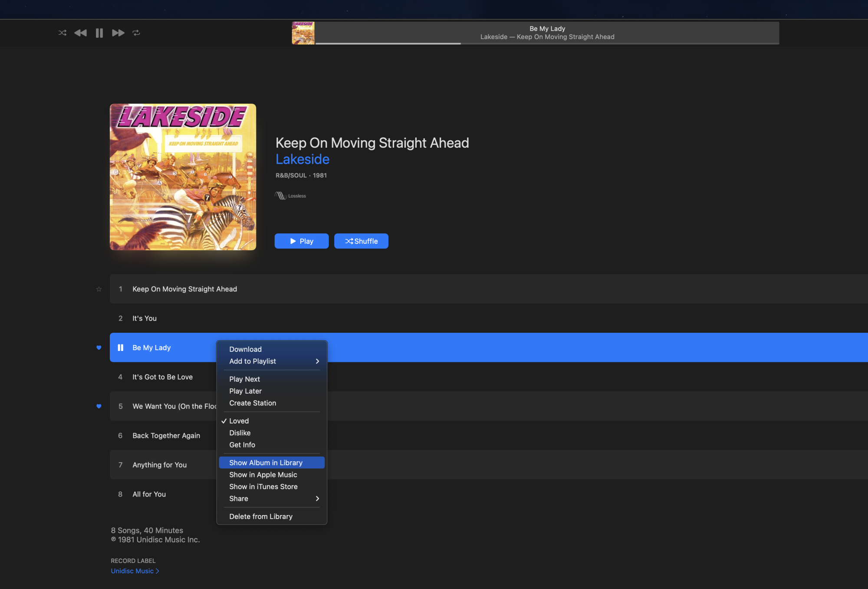Click the star next to track 1

coord(99,289)
